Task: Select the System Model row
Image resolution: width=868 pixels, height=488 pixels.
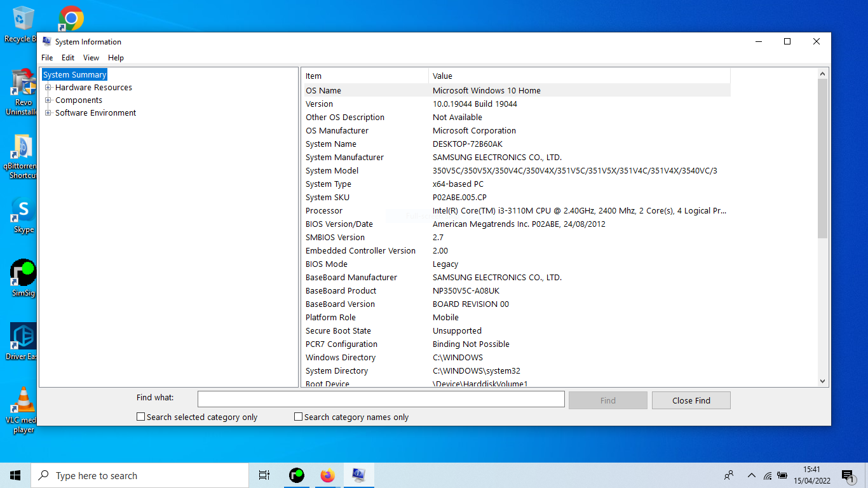Action: click(517, 170)
